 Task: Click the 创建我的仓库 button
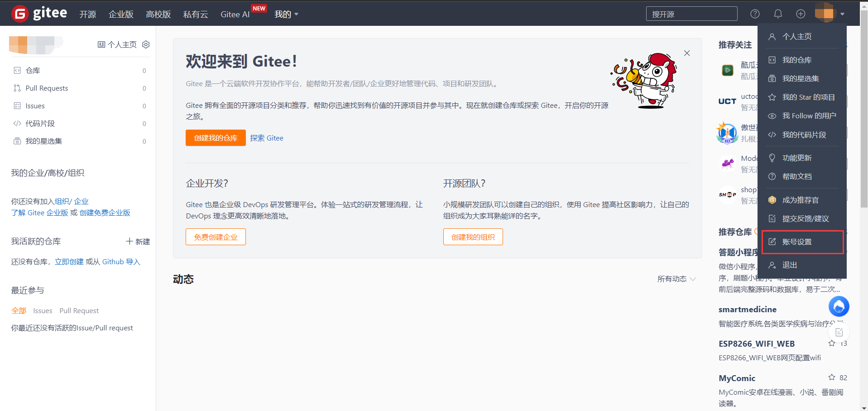[x=216, y=138]
